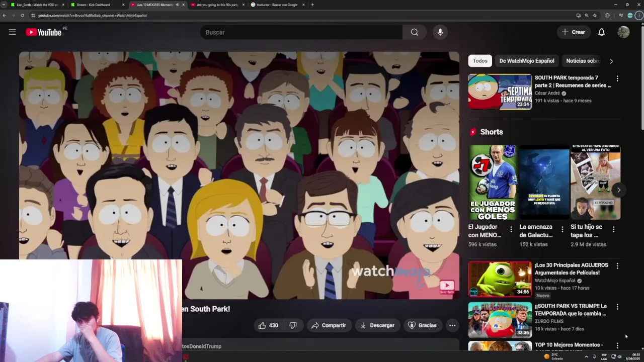Open a new browser tab
The width and height of the screenshot is (644, 362).
click(x=312, y=5)
